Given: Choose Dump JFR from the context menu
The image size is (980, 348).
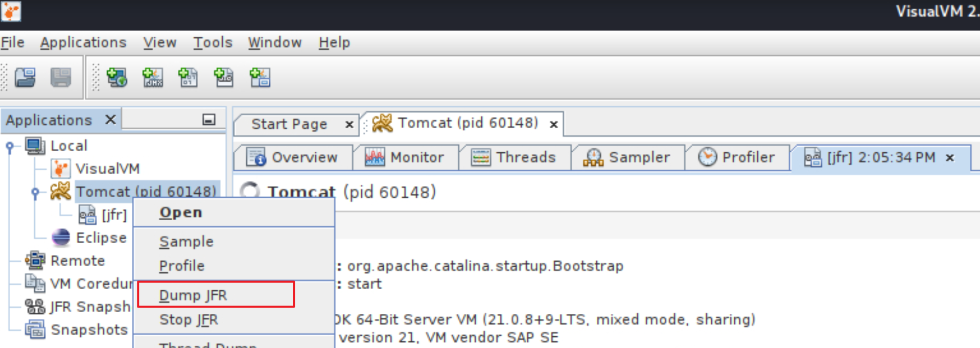Looking at the screenshot, I should 193,295.
